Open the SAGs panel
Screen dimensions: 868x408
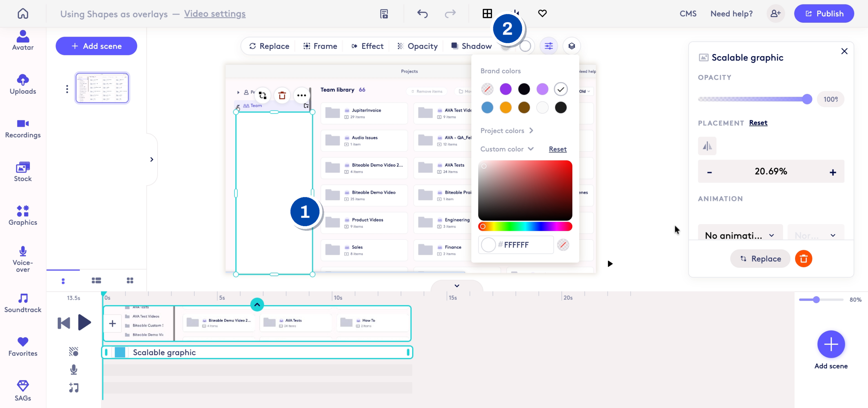[x=23, y=391]
